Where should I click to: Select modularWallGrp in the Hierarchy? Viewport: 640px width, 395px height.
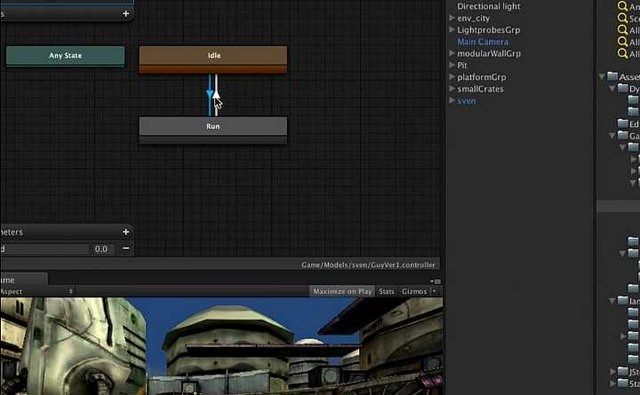[489, 53]
